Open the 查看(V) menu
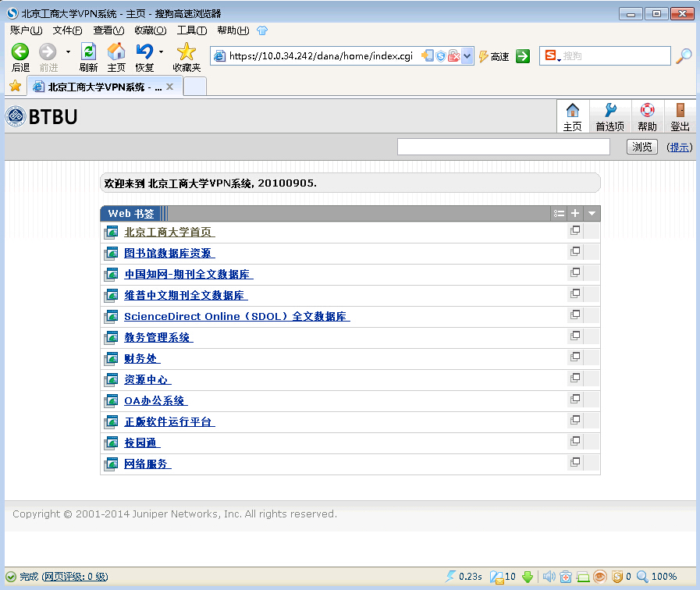 tap(108, 30)
